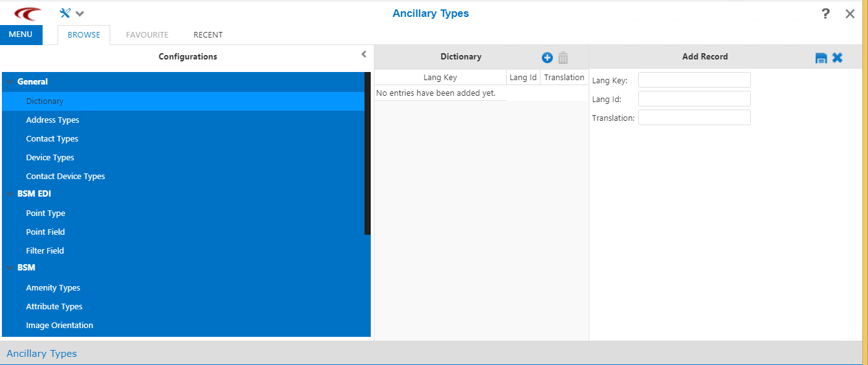Screen dimensions: 868x365
Task: Collapse the General configuration group
Action: coord(10,81)
